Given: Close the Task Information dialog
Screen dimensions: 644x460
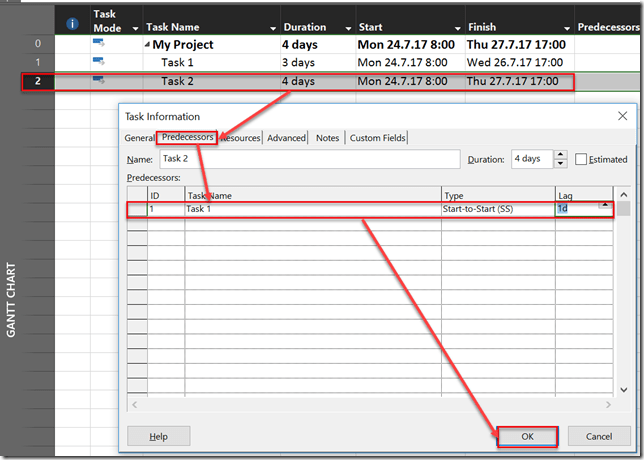Looking at the screenshot, I should 621,117.
